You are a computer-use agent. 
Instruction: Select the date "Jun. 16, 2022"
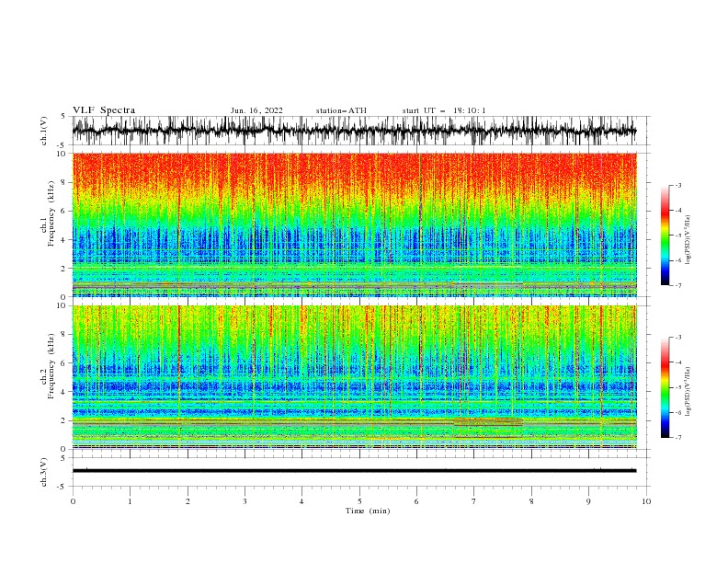(256, 110)
